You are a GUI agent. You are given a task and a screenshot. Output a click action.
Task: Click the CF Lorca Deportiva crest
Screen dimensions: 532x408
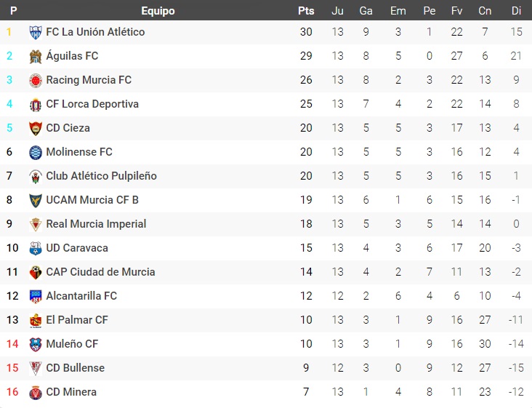click(36, 105)
